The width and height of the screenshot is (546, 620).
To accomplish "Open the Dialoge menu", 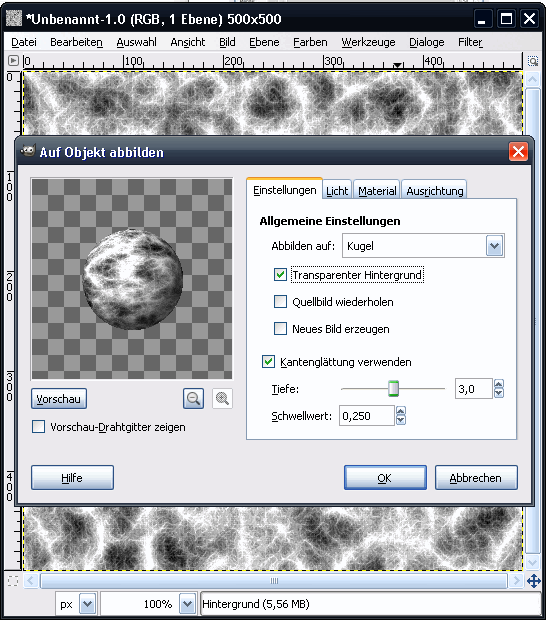I will click(427, 42).
